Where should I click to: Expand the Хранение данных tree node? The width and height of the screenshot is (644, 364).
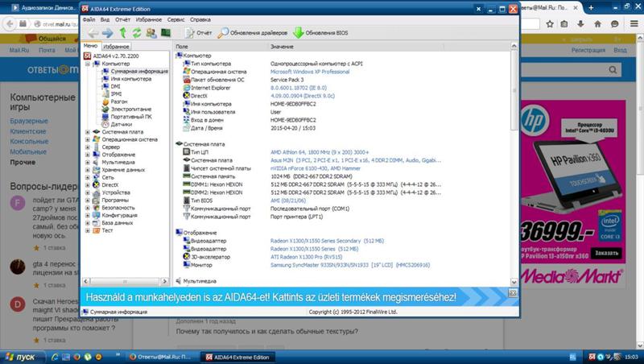pos(87,170)
